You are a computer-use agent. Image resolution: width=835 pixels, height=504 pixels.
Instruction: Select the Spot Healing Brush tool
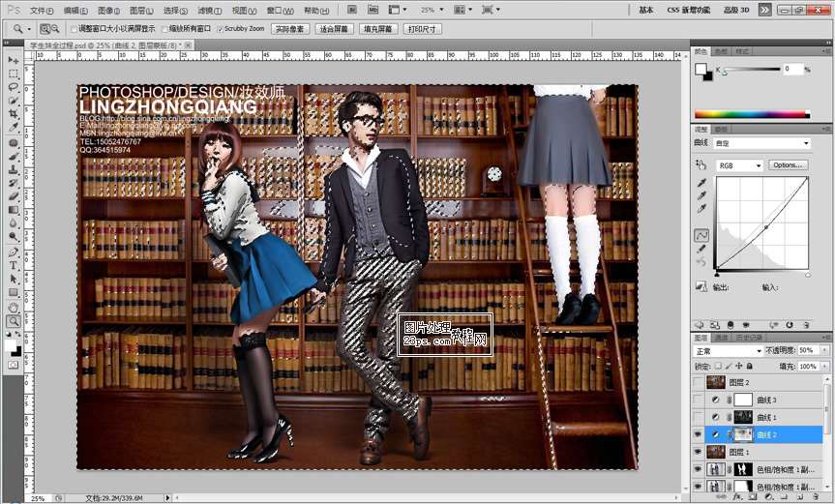pyautogui.click(x=14, y=143)
